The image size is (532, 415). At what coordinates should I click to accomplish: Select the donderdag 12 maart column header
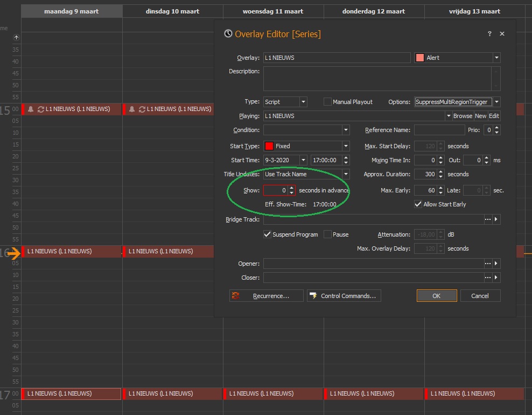click(374, 11)
